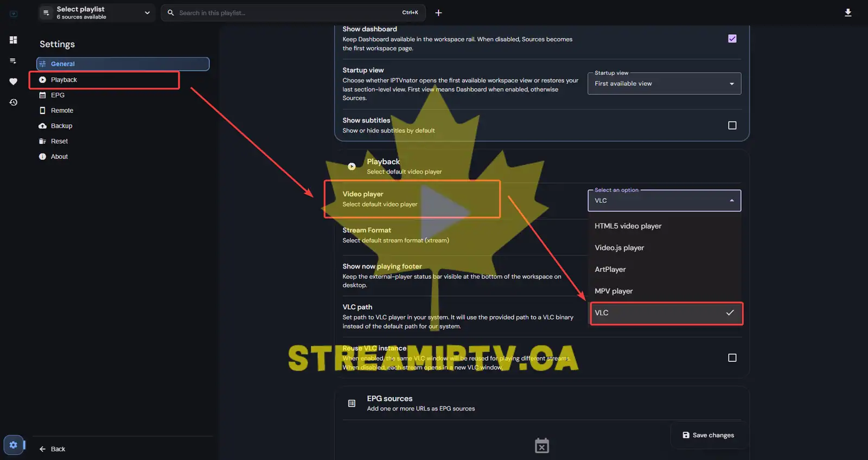Click the app logo icon at top-left
The image size is (868, 460).
[x=14, y=14]
